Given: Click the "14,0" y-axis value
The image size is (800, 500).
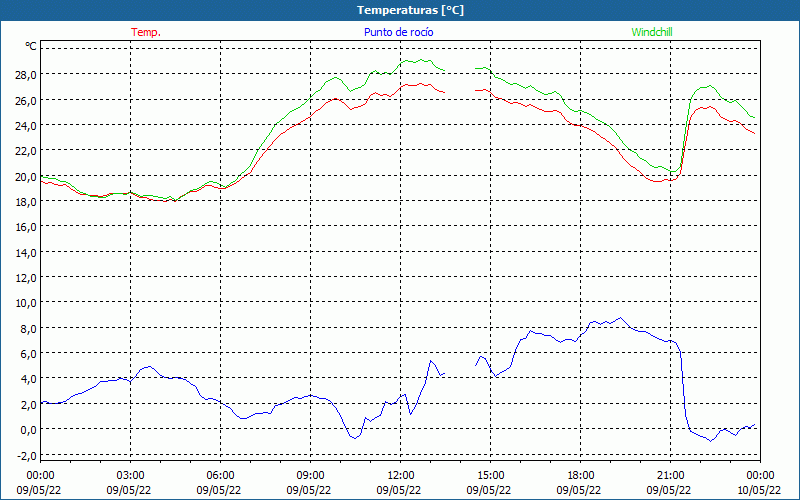Looking at the screenshot, I should [x=26, y=253].
